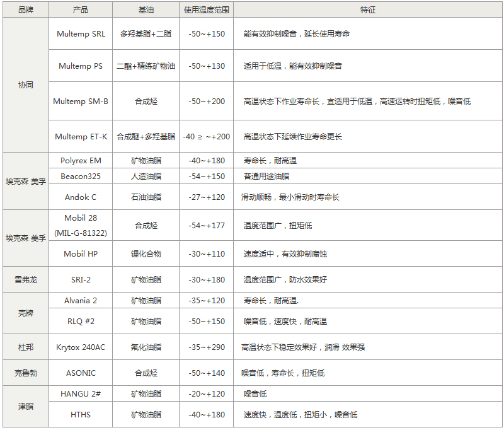
Task: Click the 石油油脂 base oil cell
Action: tap(146, 197)
